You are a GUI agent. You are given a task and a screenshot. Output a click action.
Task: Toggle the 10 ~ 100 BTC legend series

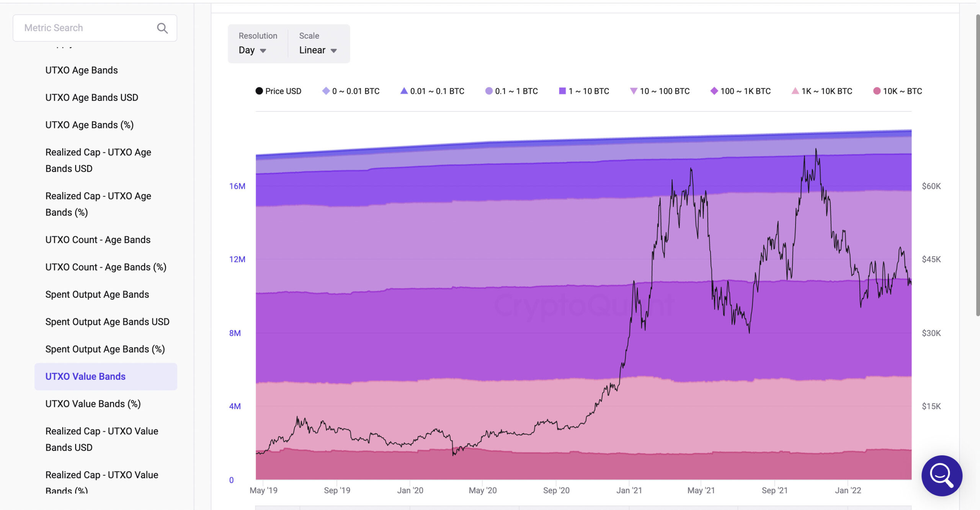pos(660,91)
